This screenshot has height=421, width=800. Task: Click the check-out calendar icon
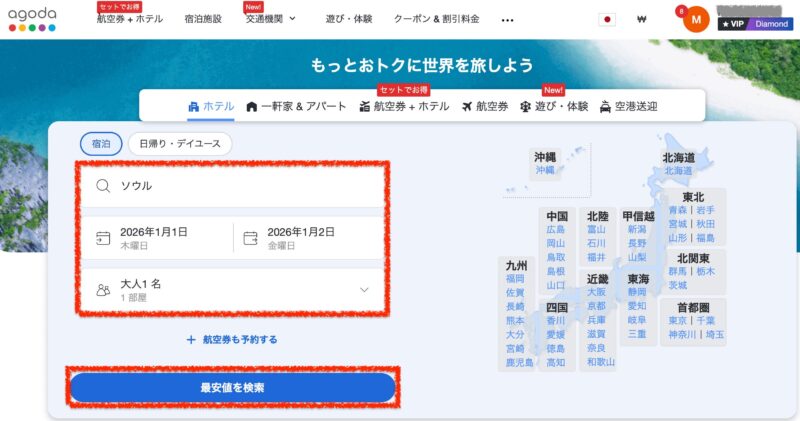[250, 237]
